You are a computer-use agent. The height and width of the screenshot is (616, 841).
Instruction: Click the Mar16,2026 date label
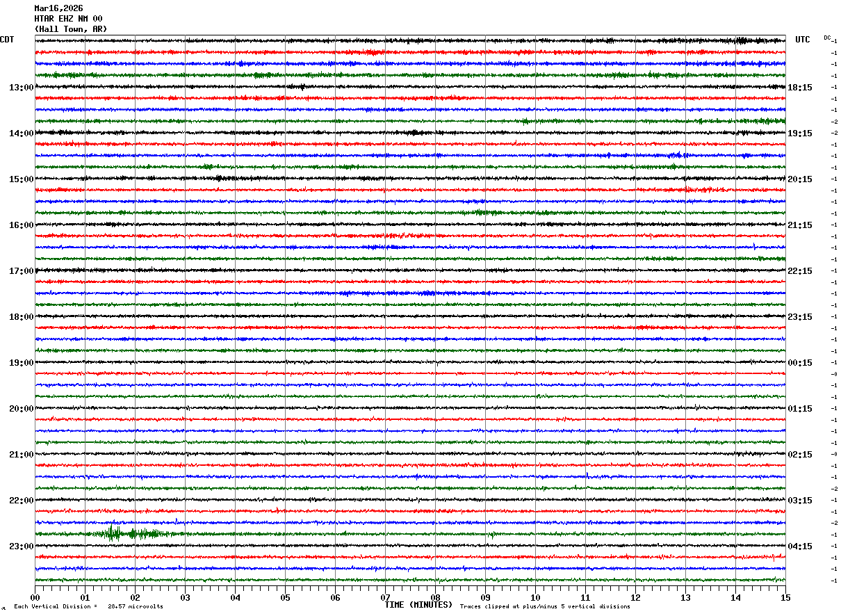(x=58, y=8)
